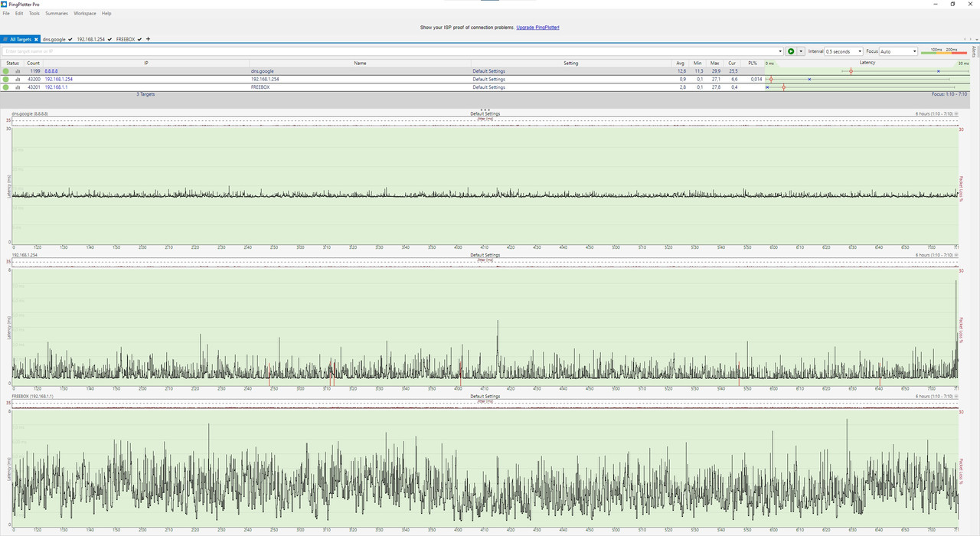Open the Help menu
980x536 pixels.
pyautogui.click(x=106, y=14)
